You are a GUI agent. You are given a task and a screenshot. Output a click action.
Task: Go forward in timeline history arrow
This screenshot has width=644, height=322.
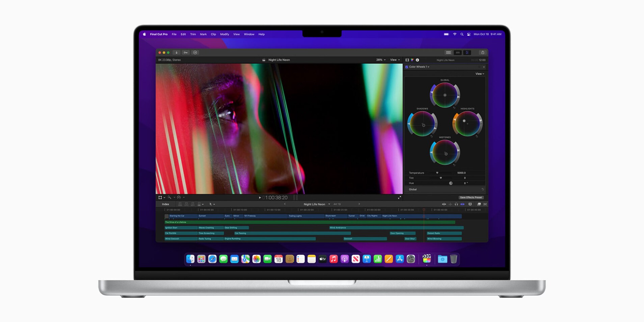click(x=359, y=204)
